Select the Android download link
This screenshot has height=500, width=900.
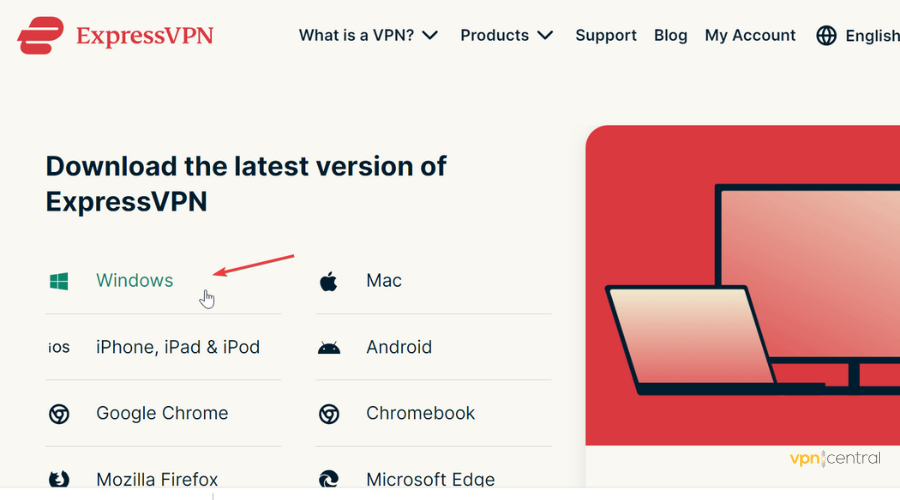[x=398, y=347]
